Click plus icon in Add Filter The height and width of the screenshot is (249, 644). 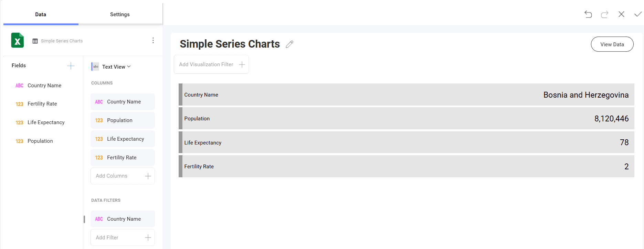coord(148,238)
